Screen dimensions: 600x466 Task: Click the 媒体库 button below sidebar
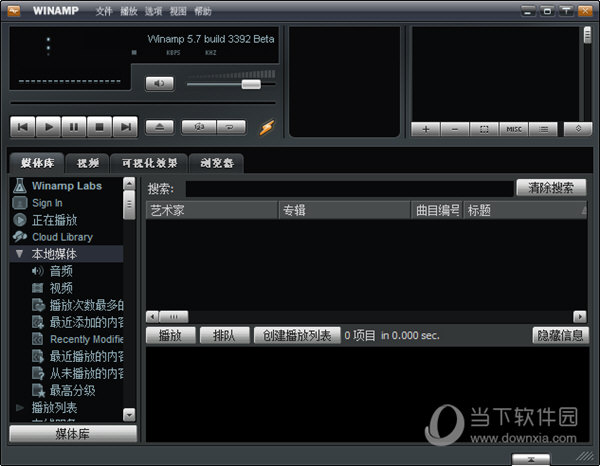[73, 434]
